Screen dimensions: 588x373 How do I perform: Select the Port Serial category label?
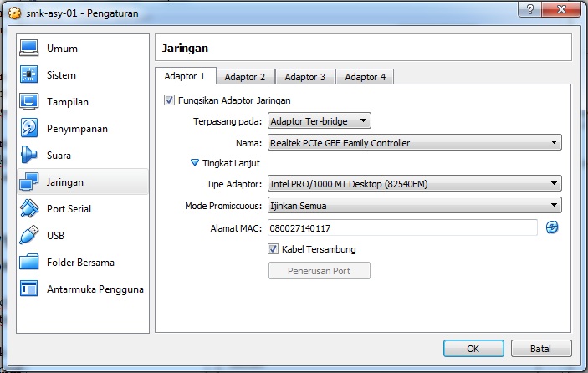point(69,209)
